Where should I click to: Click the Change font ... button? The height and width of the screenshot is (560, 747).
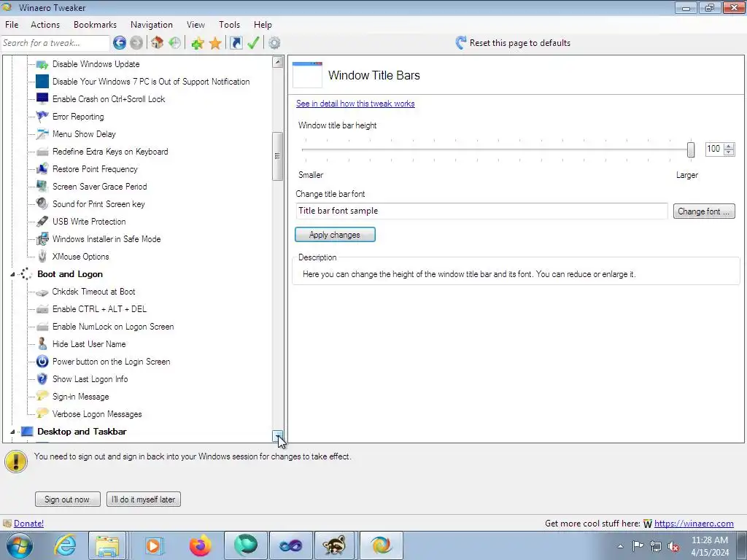pyautogui.click(x=704, y=211)
